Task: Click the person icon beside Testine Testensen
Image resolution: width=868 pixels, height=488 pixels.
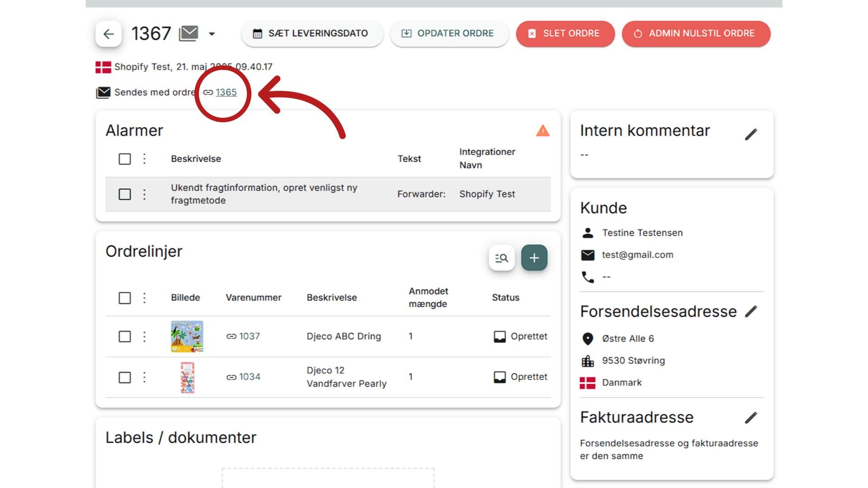Action: [x=588, y=233]
